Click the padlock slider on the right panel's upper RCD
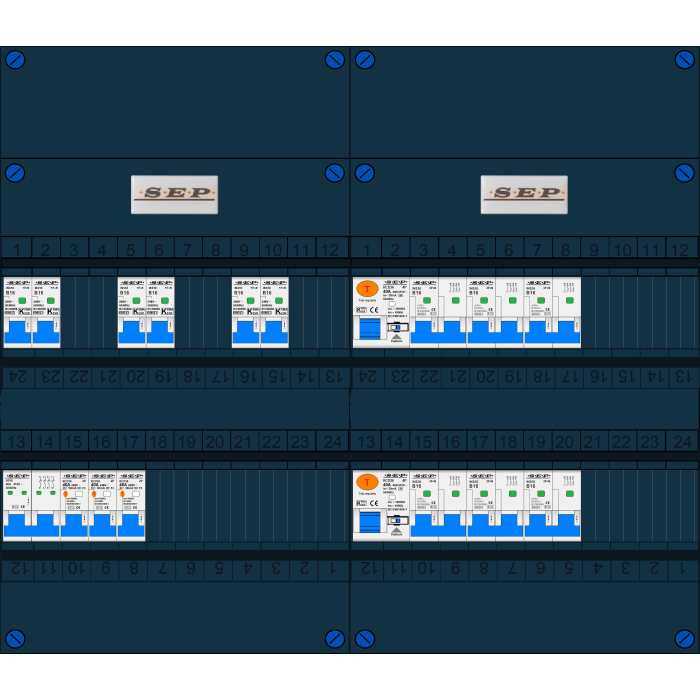This screenshot has width=700, height=700. tap(396, 327)
